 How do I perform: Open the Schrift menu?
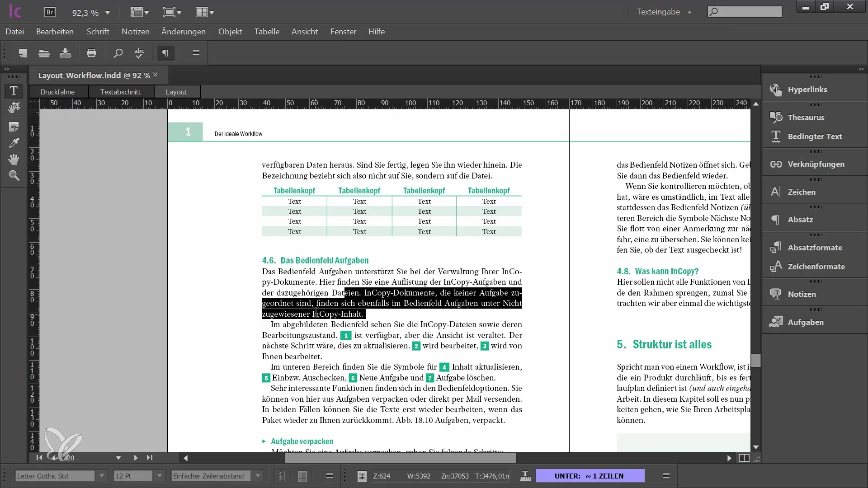click(x=98, y=32)
